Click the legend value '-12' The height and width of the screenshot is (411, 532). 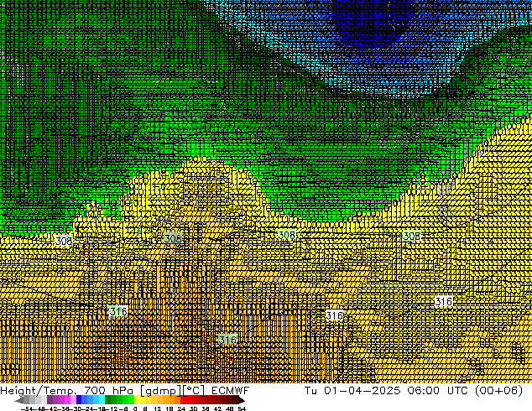pos(112,408)
